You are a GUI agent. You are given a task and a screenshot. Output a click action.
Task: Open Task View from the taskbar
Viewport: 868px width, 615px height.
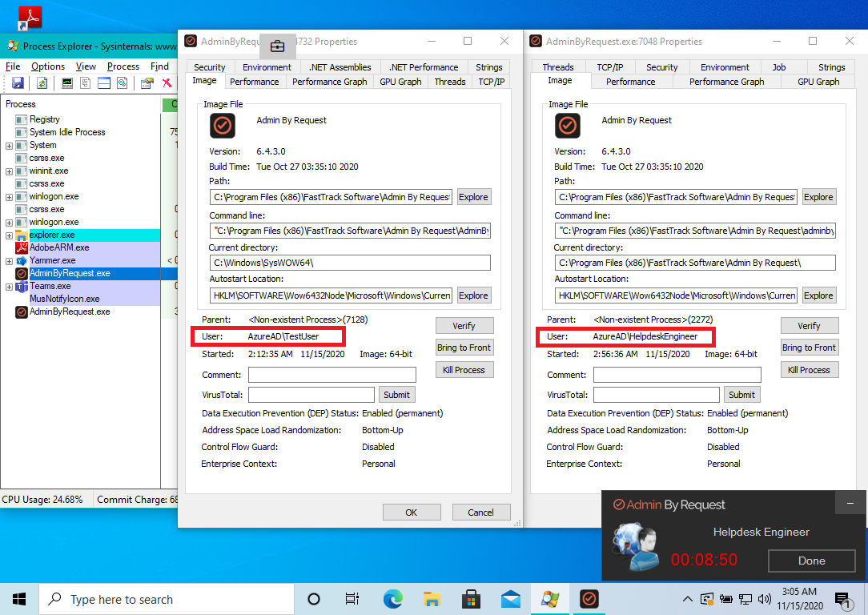[352, 599]
